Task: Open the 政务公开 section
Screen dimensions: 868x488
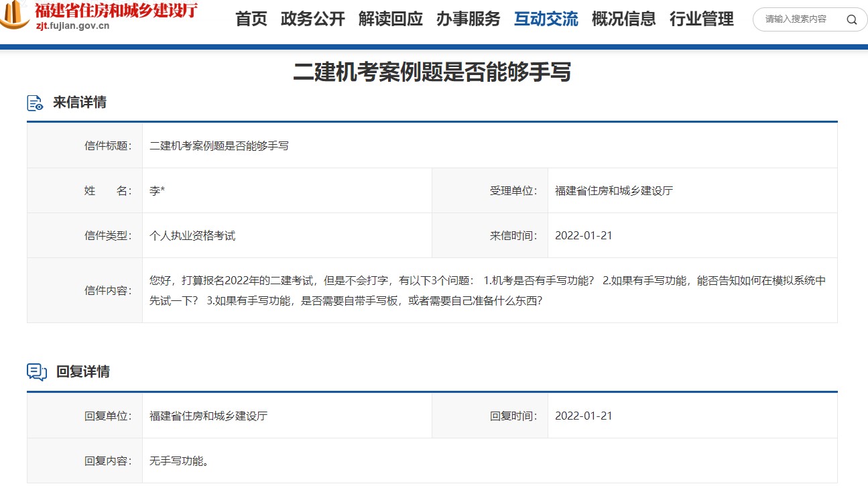Action: tap(312, 19)
